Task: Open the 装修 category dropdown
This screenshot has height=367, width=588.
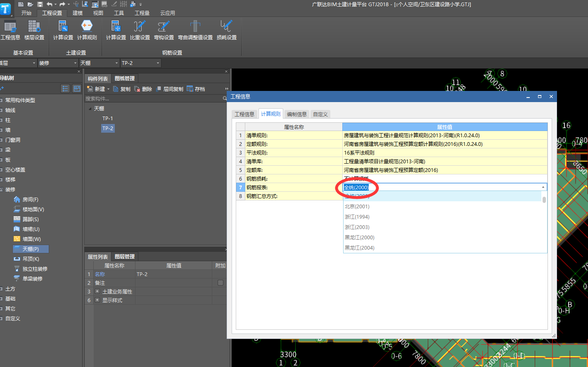Action: 75,63
